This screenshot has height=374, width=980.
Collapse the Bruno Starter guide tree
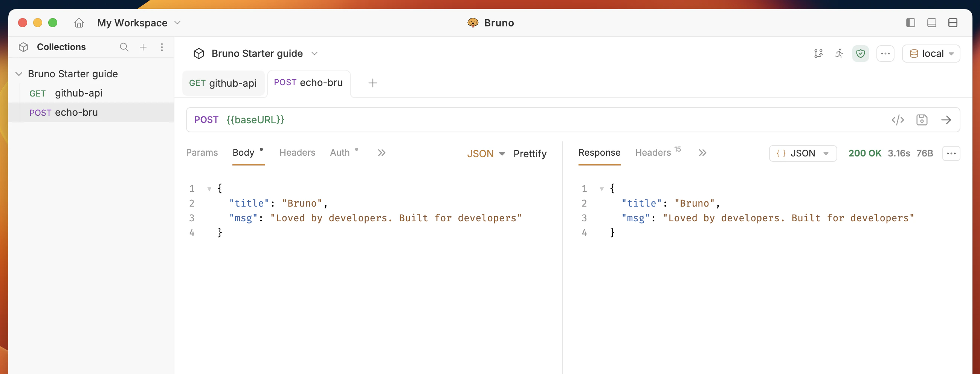pyautogui.click(x=18, y=74)
